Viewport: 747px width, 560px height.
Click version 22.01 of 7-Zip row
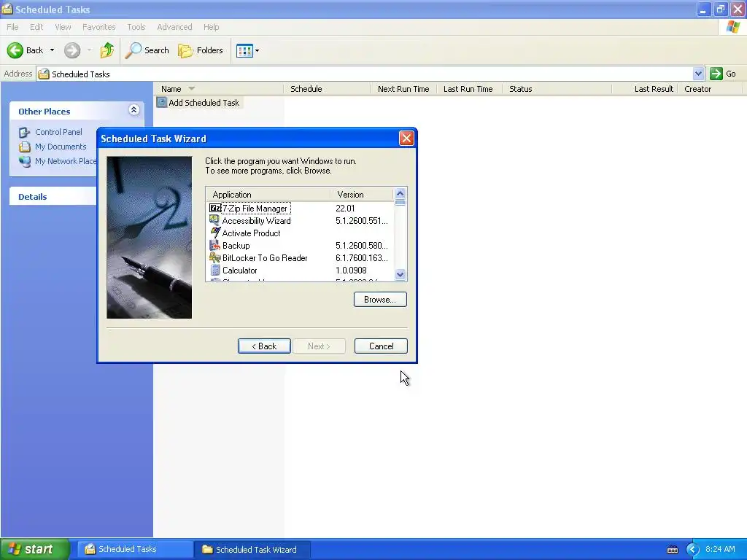point(345,208)
